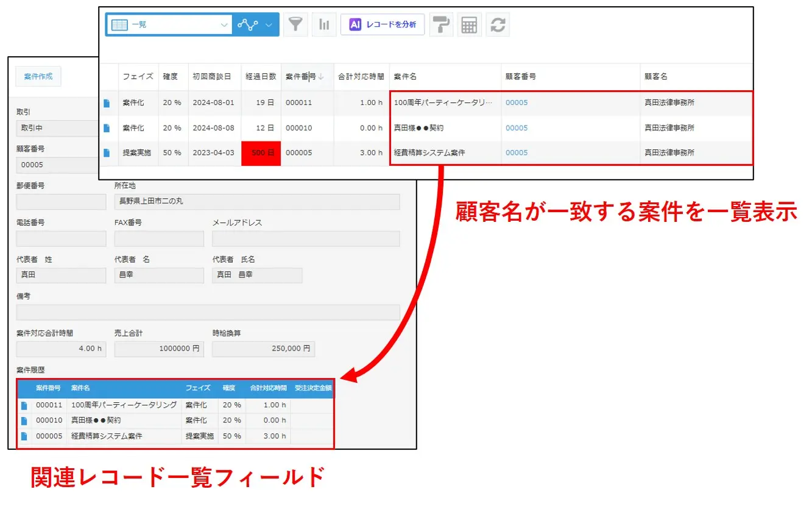The width and height of the screenshot is (812, 506).
Task: Click the AI レコードを分析 button
Action: click(383, 25)
